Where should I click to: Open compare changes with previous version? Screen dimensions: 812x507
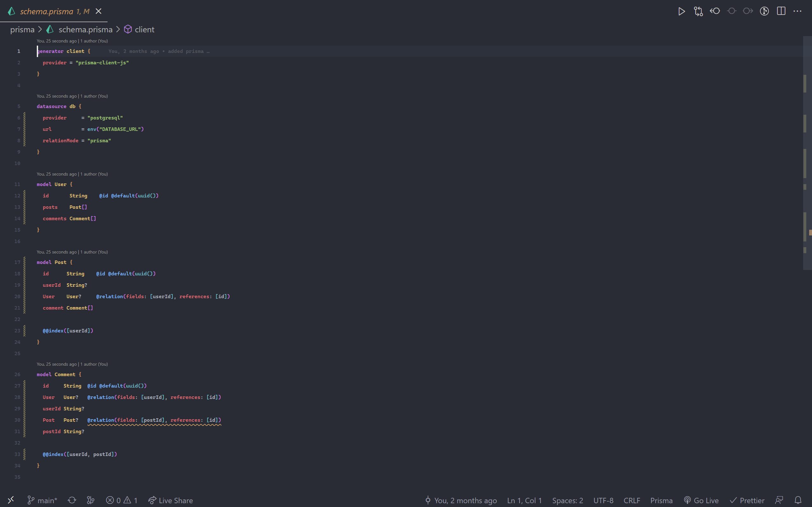pyautogui.click(x=698, y=11)
